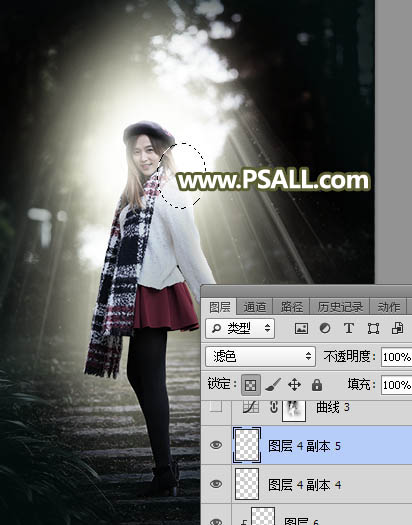Toggle lock transparent pixels button

(251, 385)
